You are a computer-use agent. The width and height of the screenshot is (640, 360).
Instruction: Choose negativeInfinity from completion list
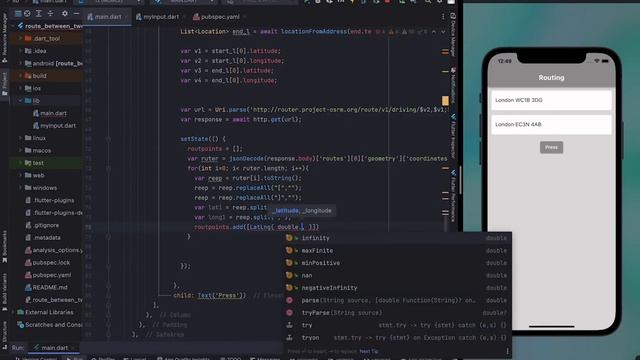coord(398,288)
